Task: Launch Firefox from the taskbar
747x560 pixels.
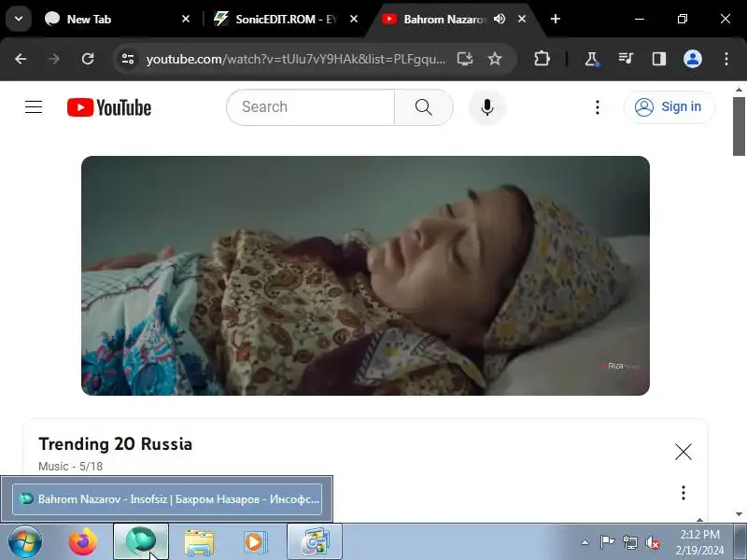Action: pyautogui.click(x=83, y=542)
